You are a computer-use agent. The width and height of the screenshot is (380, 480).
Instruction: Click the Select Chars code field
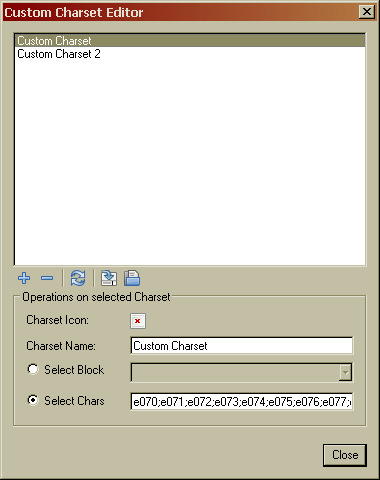pyautogui.click(x=242, y=401)
